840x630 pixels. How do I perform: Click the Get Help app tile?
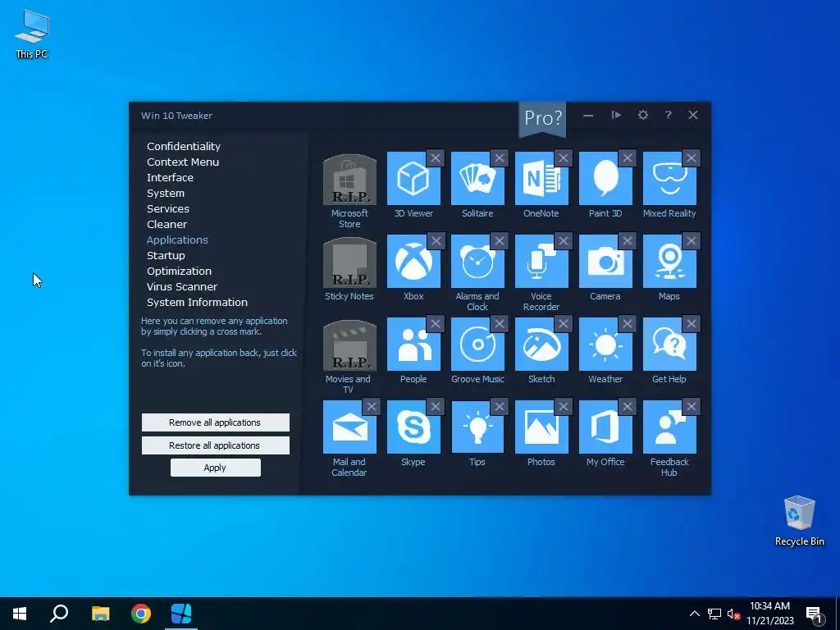(669, 345)
